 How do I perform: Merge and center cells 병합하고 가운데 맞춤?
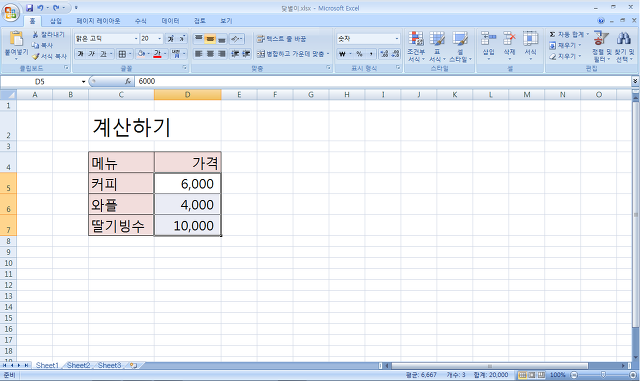coord(292,54)
